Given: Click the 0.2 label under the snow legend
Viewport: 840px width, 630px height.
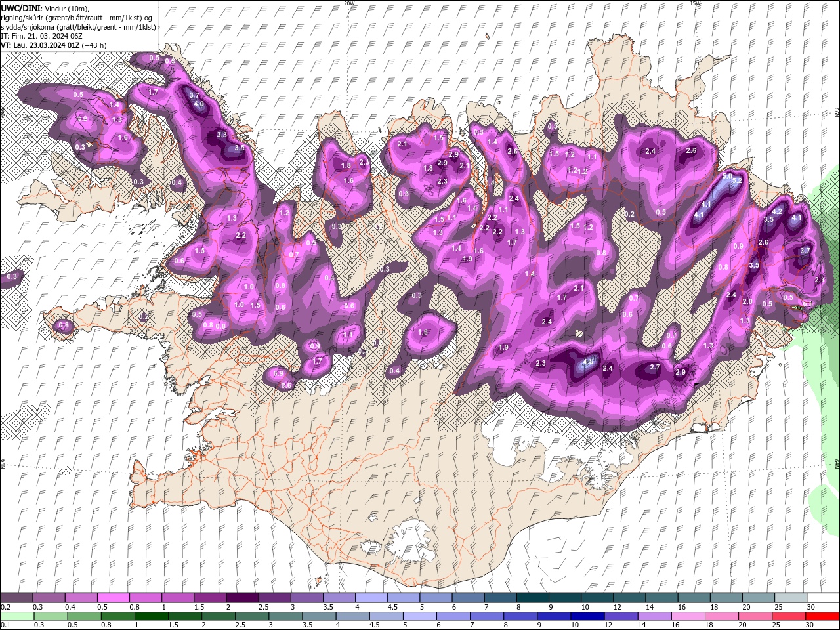Looking at the screenshot, I should (5, 607).
